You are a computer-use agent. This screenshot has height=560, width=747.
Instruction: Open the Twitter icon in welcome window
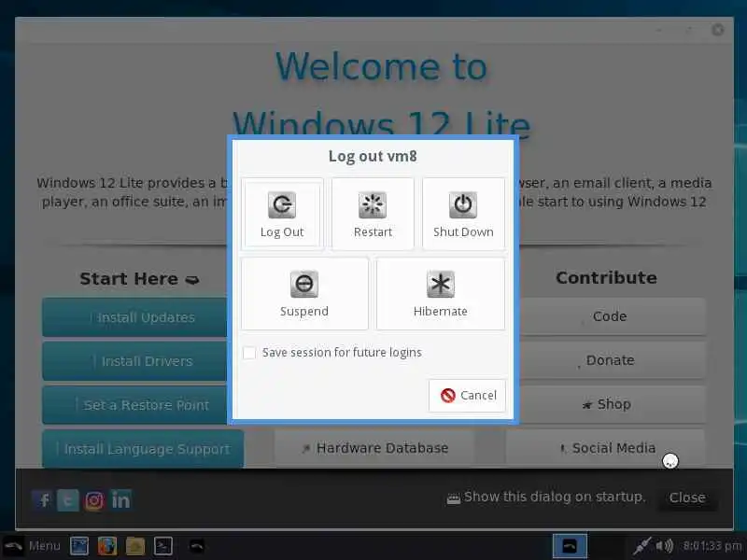[x=68, y=500]
